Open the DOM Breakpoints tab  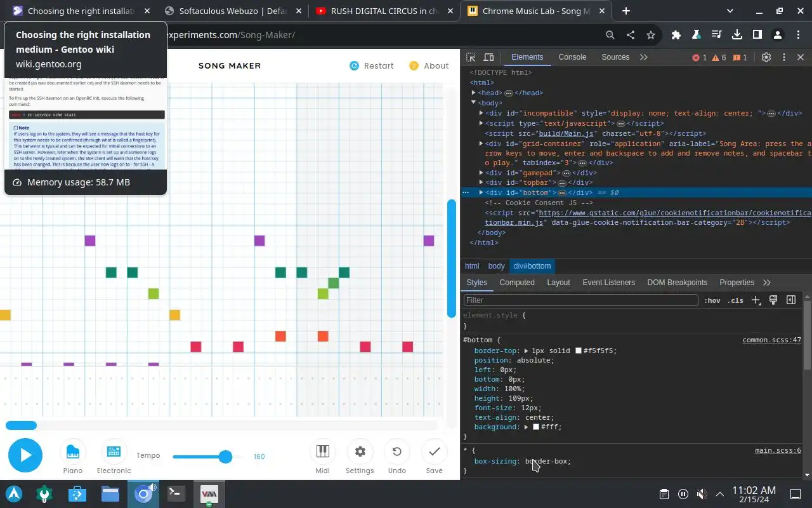(677, 283)
